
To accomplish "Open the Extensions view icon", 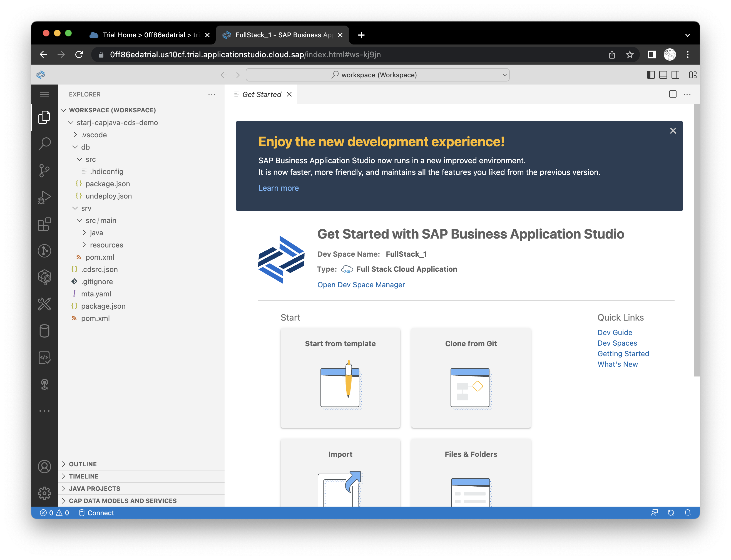I will tap(44, 224).
